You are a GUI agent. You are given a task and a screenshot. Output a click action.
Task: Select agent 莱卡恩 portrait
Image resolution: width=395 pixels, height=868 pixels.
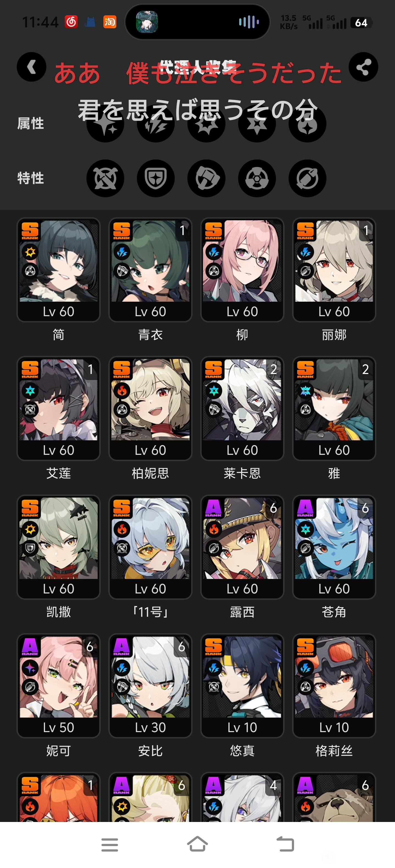[242, 409]
